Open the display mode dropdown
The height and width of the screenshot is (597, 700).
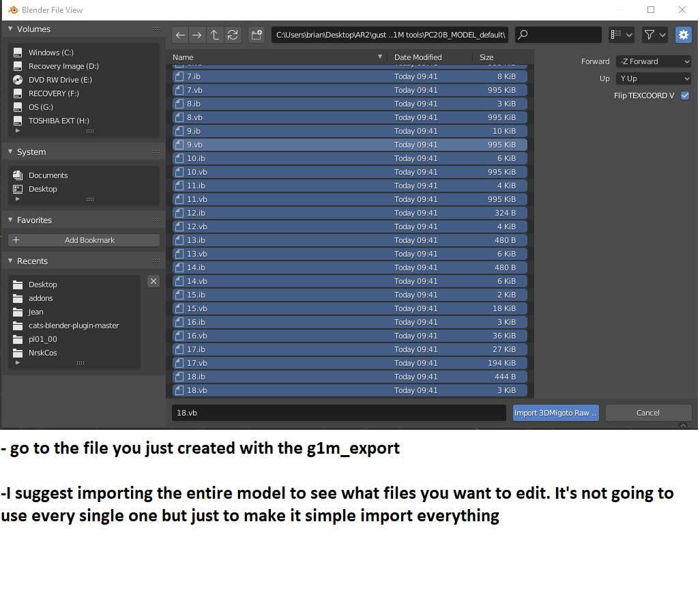click(x=622, y=35)
